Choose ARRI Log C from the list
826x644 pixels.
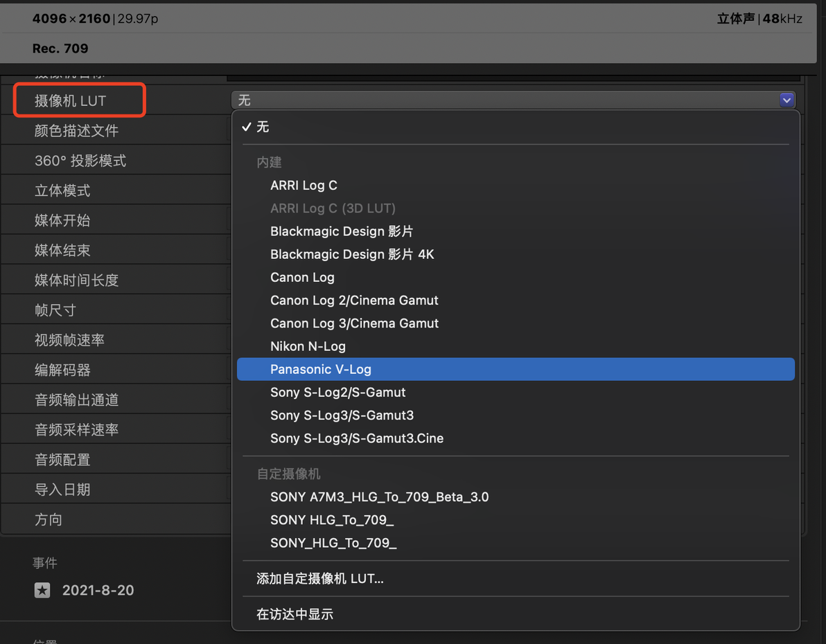[516, 186]
